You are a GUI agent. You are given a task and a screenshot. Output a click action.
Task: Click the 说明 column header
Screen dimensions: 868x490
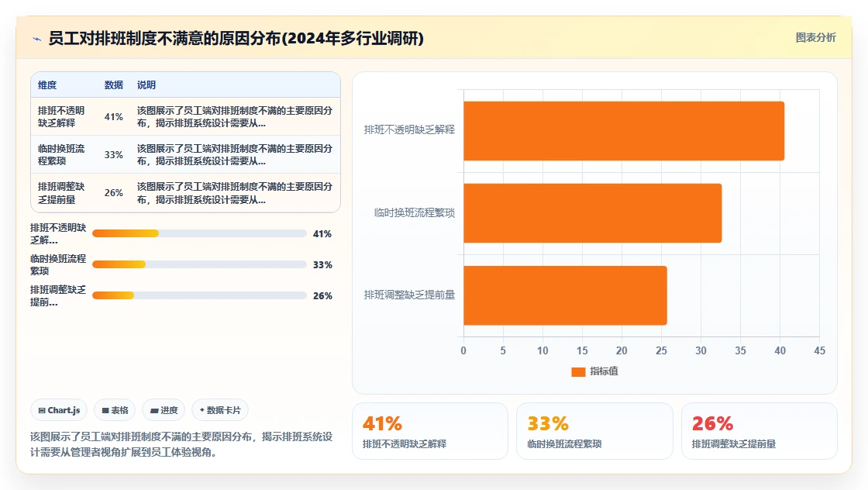coord(146,85)
